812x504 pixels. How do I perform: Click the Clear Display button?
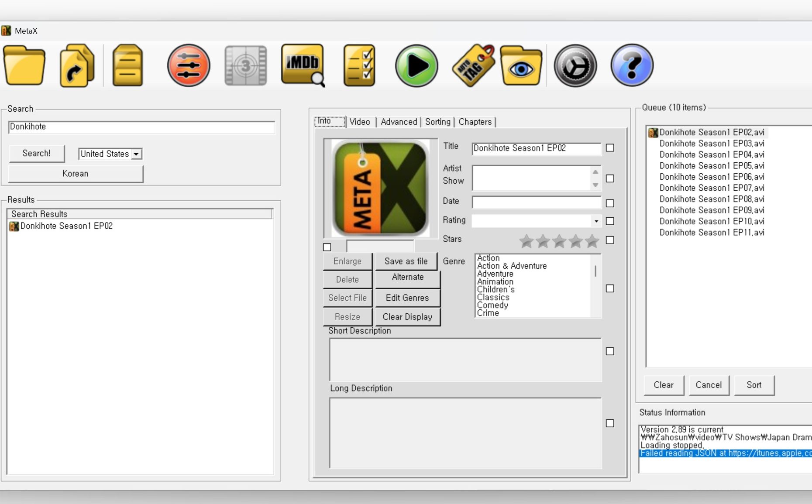tap(408, 317)
